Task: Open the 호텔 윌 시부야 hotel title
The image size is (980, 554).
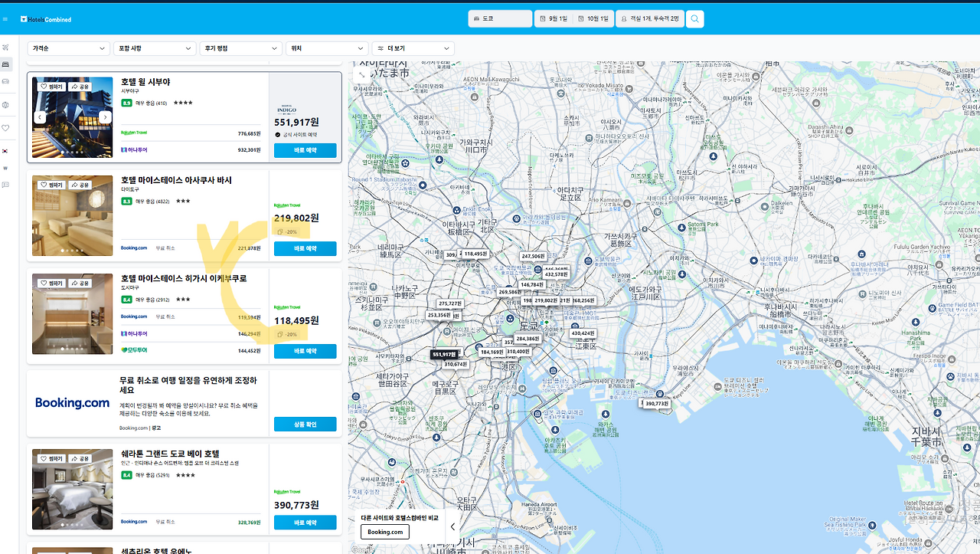Action: [145, 82]
